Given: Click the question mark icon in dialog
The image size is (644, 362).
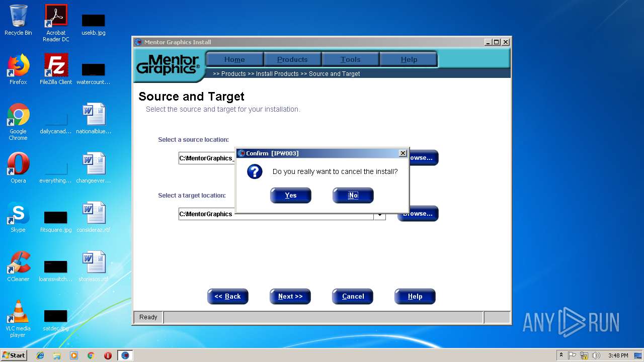Looking at the screenshot, I should [255, 171].
